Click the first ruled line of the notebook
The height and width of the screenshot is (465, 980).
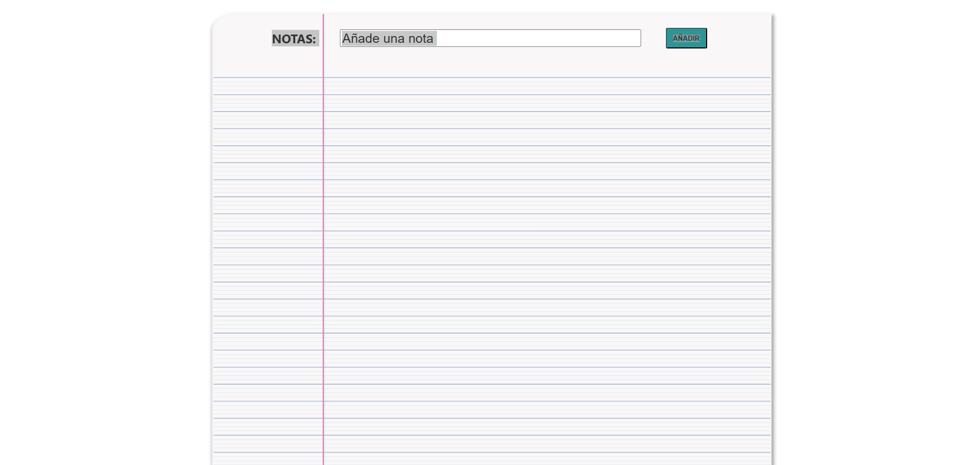pyautogui.click(x=516, y=78)
